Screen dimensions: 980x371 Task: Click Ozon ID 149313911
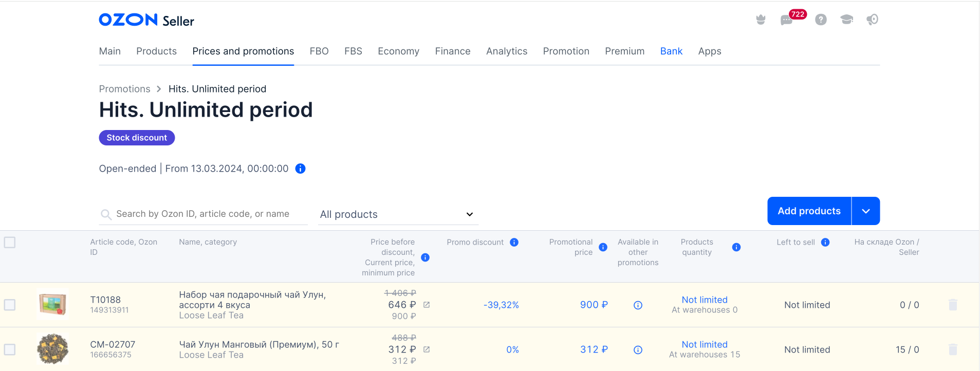click(109, 310)
